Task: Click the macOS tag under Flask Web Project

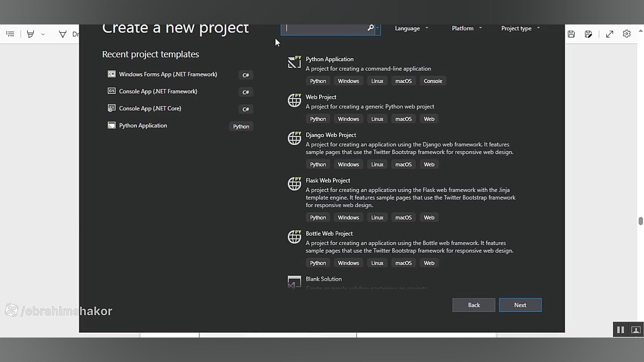Action: 403,218
